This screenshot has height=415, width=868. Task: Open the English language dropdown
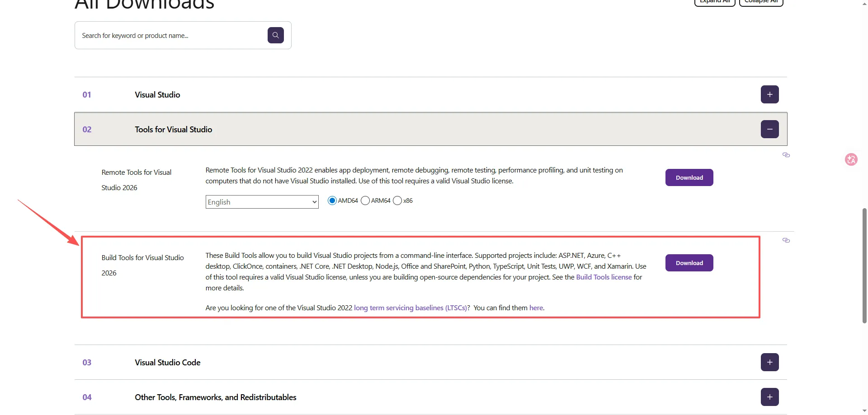pyautogui.click(x=262, y=202)
